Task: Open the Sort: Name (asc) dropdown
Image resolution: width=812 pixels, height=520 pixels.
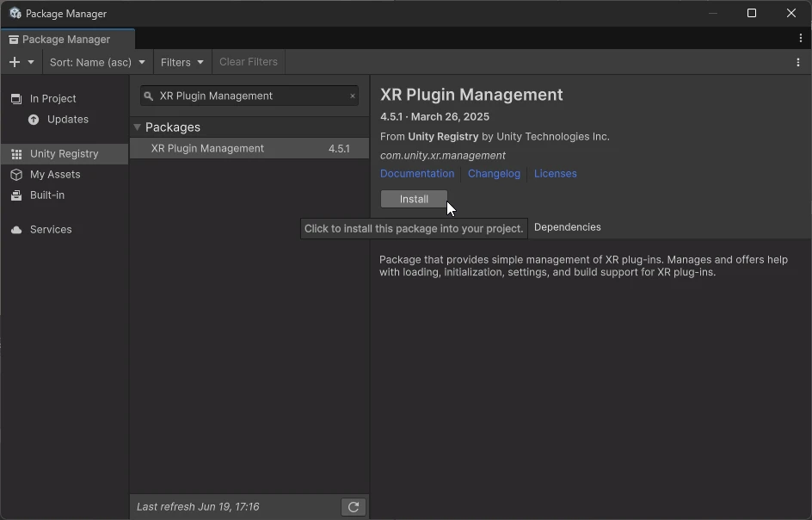Action: click(x=97, y=62)
